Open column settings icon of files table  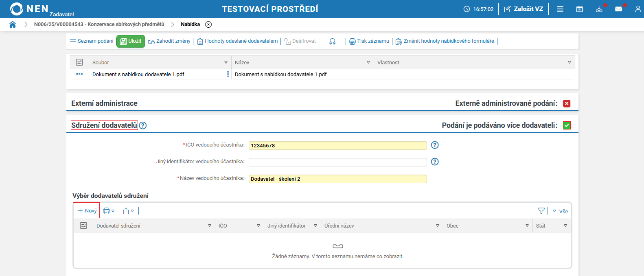pyautogui.click(x=79, y=62)
